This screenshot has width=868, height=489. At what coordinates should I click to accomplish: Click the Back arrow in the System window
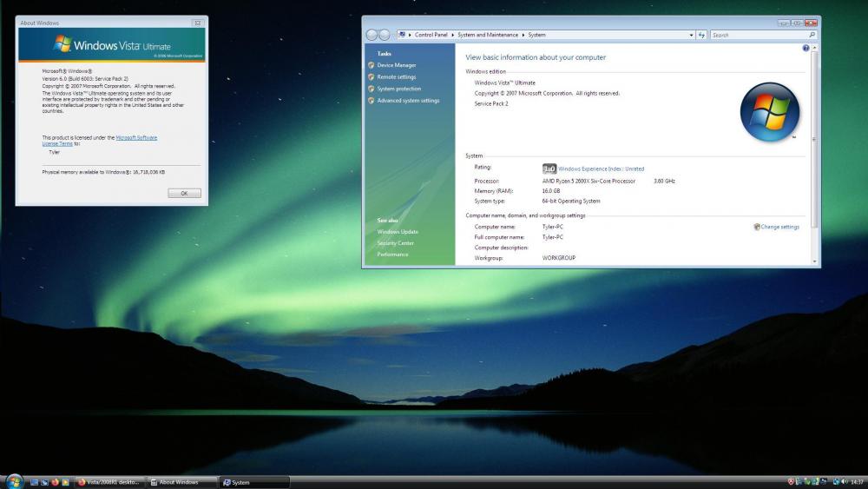tap(372, 35)
